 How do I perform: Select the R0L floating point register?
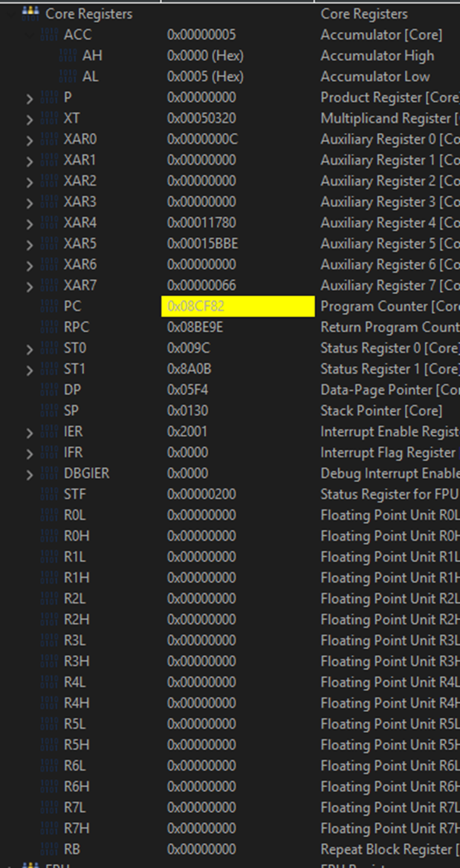pyautogui.click(x=230, y=515)
